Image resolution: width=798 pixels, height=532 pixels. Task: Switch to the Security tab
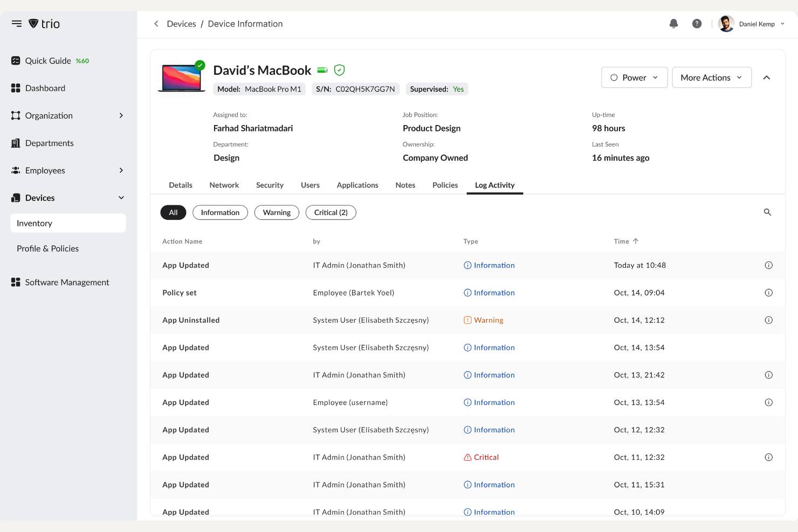pos(270,185)
